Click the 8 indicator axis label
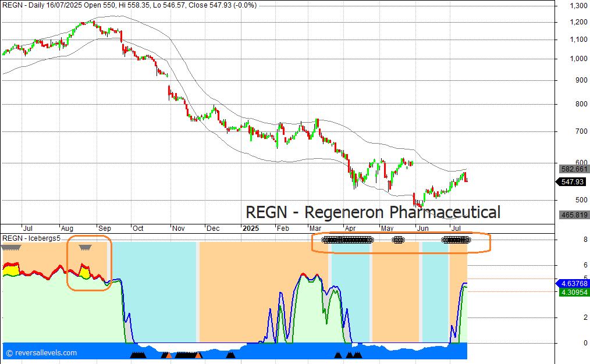Screen dimensions: 590x364 tap(585, 240)
